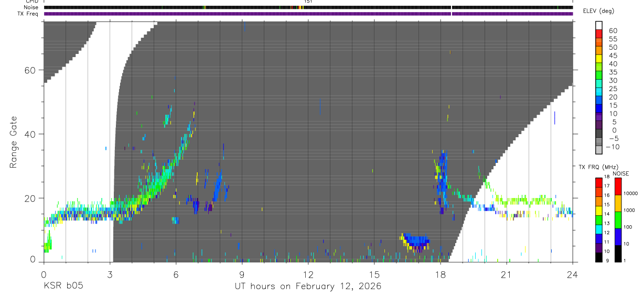Image resolution: width=644 pixels, height=297 pixels.
Task: Click the '13' label on TX FRQ scale
Action: (x=607, y=223)
